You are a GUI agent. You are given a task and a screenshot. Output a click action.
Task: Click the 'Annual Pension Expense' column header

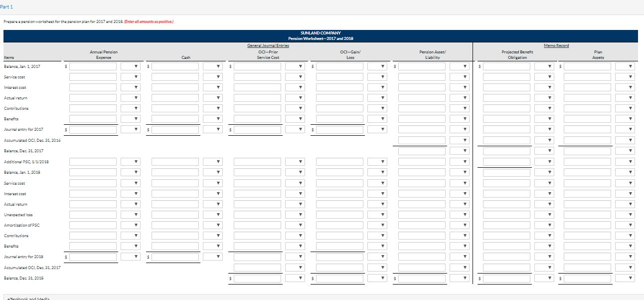click(x=104, y=54)
